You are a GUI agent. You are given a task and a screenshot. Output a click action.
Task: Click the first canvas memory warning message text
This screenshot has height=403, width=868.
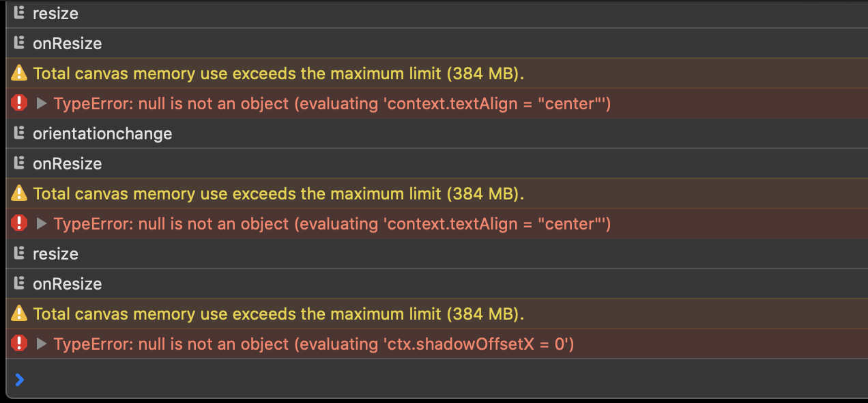click(x=278, y=74)
